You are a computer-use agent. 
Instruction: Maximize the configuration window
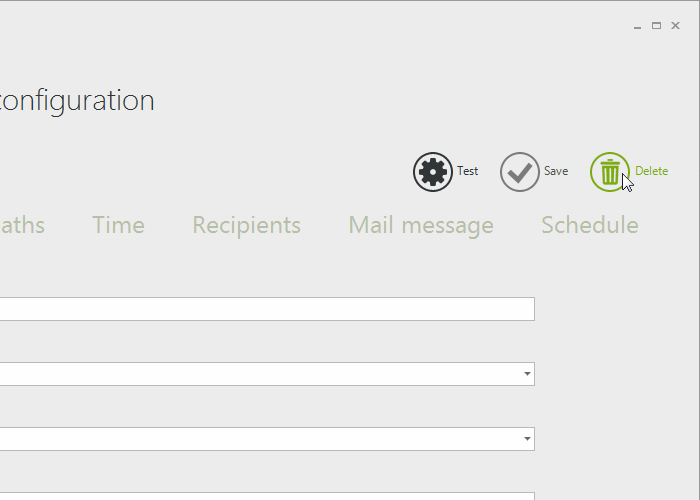point(657,26)
